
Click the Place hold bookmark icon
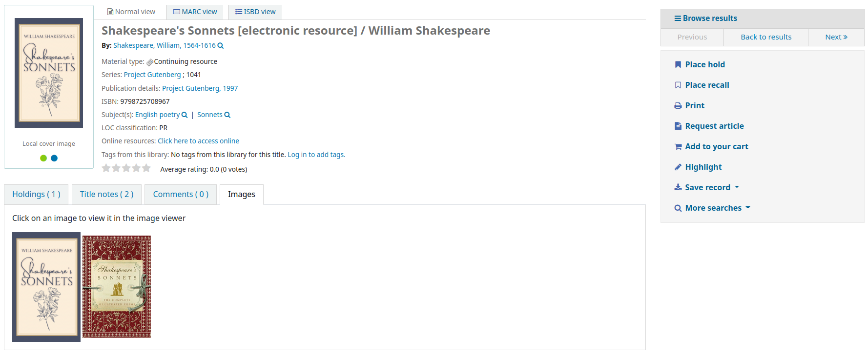(678, 65)
